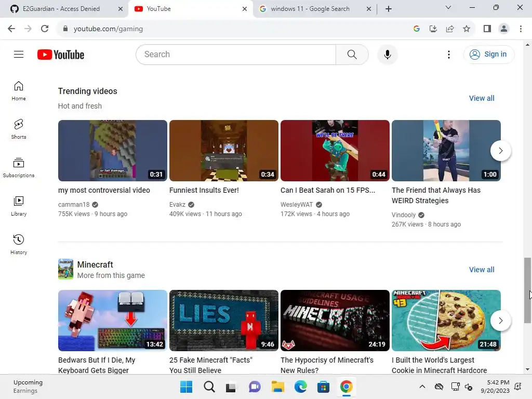Viewport: 532px width, 399px height.
Task: Open Evakz channel link
Action: coord(178,205)
